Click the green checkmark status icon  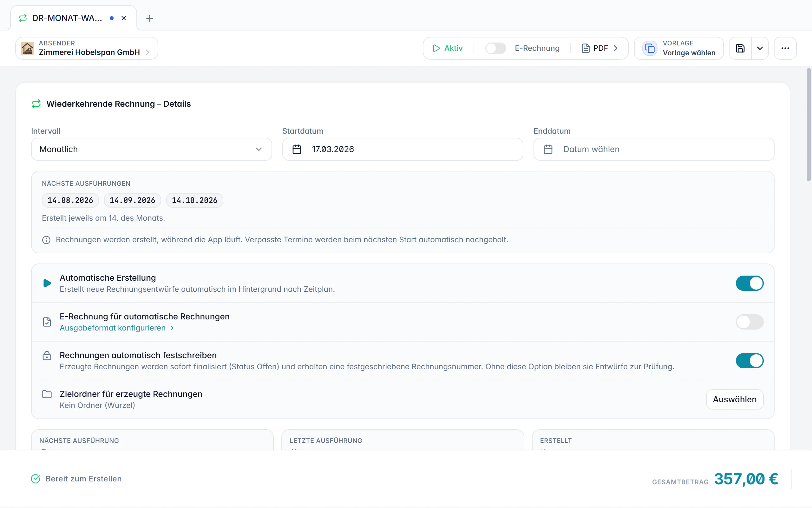pos(36,479)
